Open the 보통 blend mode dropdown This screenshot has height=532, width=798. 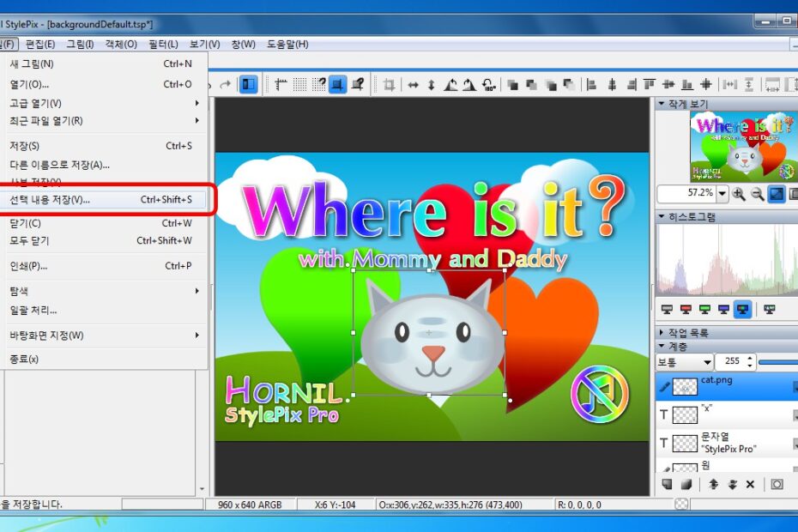coord(684,362)
